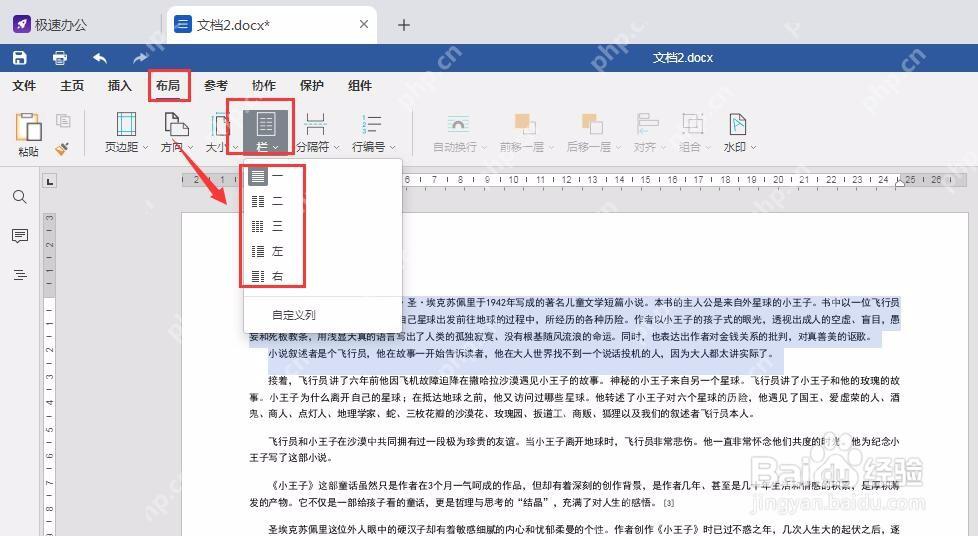Click the format painter brush icon

click(62, 149)
